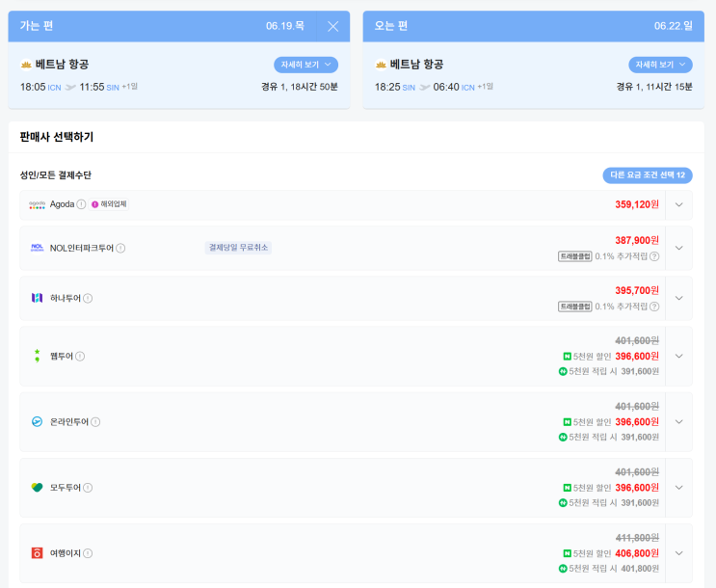Click the Vietnam Airlines logo on return card

tap(381, 65)
